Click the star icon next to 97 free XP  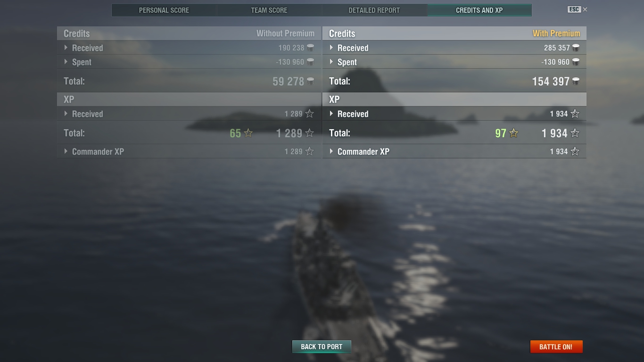click(514, 133)
